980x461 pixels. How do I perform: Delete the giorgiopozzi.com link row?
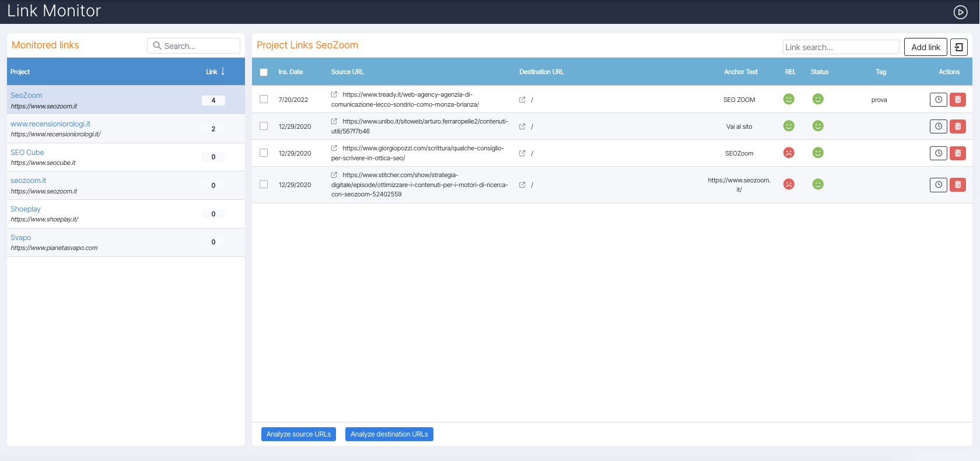click(x=958, y=153)
